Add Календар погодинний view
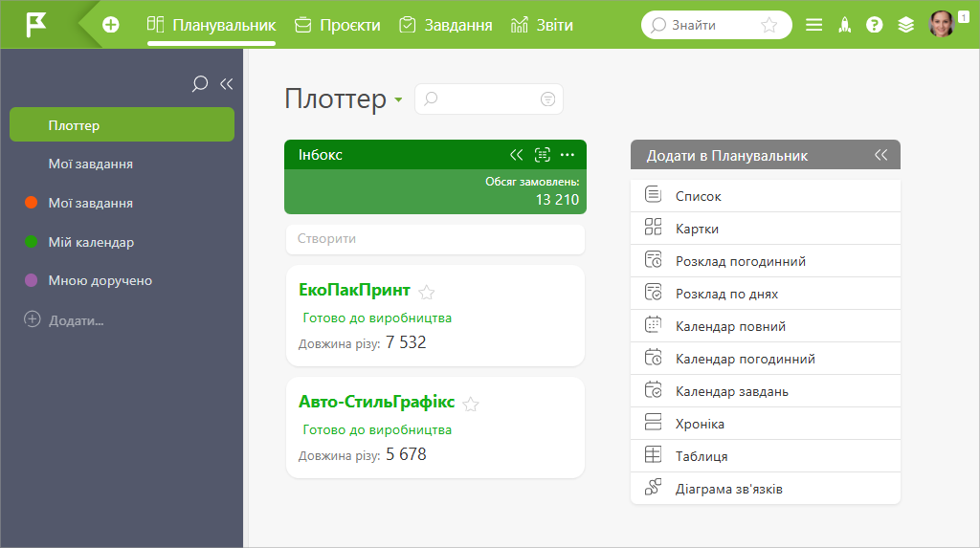The image size is (980, 548). pyautogui.click(x=766, y=358)
